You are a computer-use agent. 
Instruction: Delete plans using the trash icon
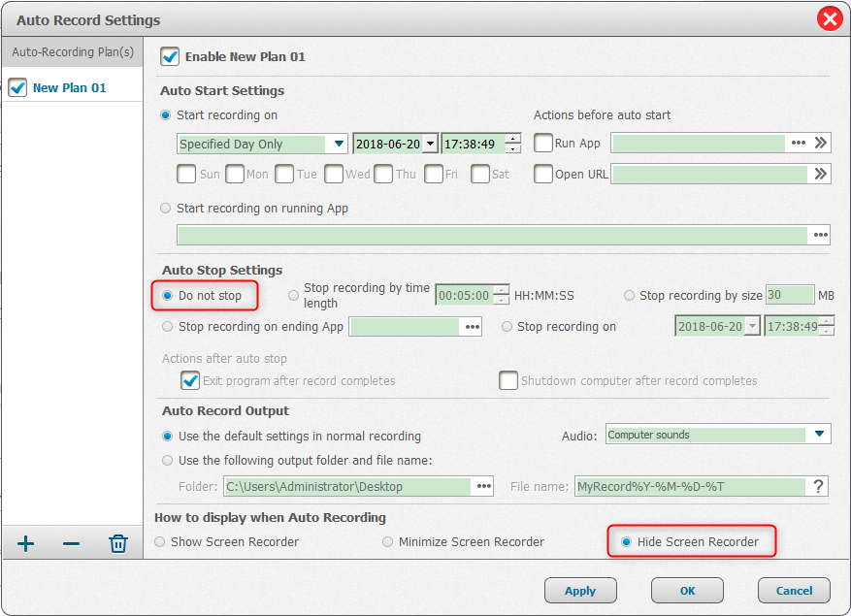coord(118,543)
